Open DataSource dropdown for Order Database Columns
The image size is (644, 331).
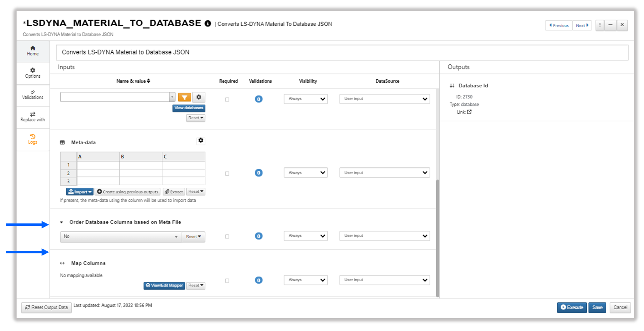384,236
